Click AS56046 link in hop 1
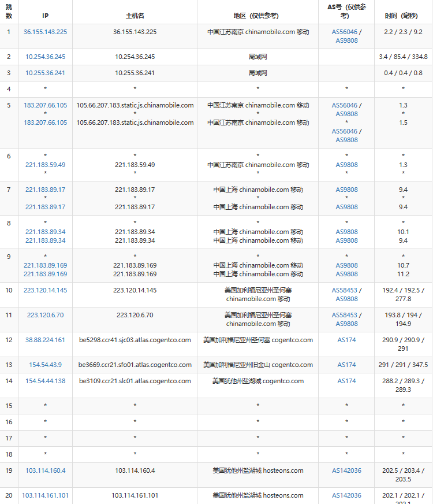433x504 pixels. pos(345,32)
